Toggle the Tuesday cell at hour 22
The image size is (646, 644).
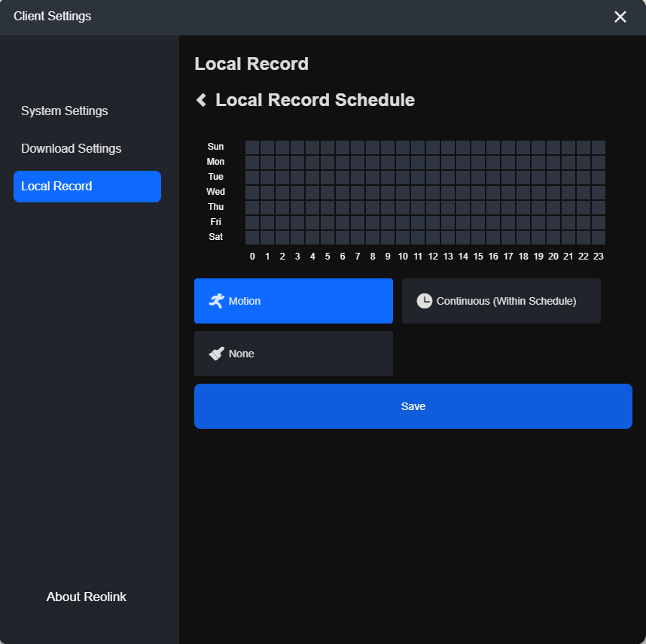[584, 178]
